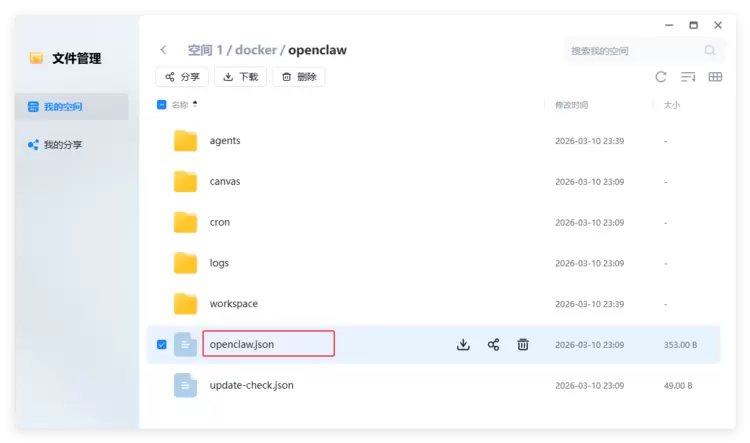The image size is (750, 443).
Task: Click the search magnifier icon
Action: (710, 50)
